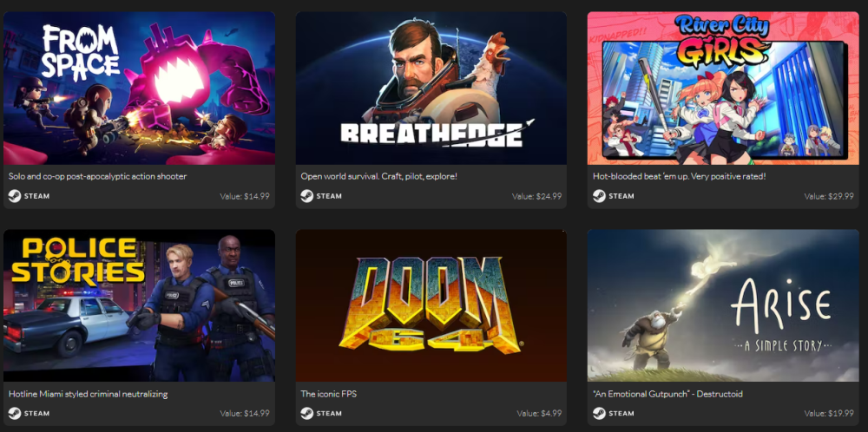The width and height of the screenshot is (868, 432).
Task: Open the Police Stories cover image
Action: (x=140, y=305)
